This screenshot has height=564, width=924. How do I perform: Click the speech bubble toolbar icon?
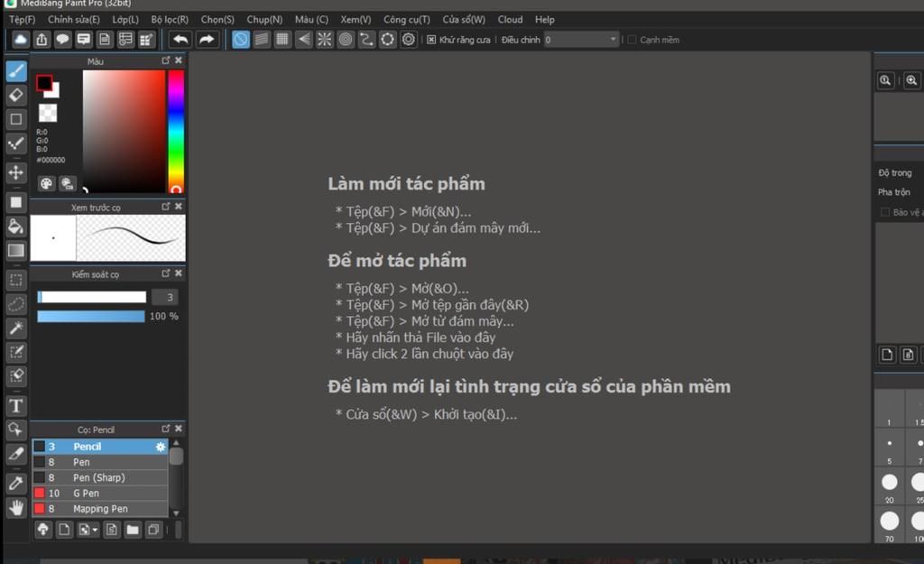(62, 40)
